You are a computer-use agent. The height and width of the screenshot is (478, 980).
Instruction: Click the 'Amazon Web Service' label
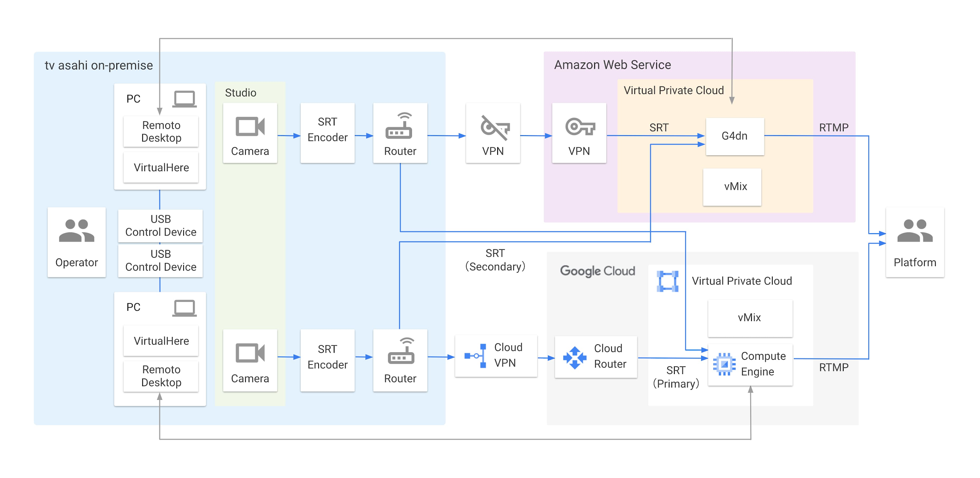pyautogui.click(x=612, y=65)
